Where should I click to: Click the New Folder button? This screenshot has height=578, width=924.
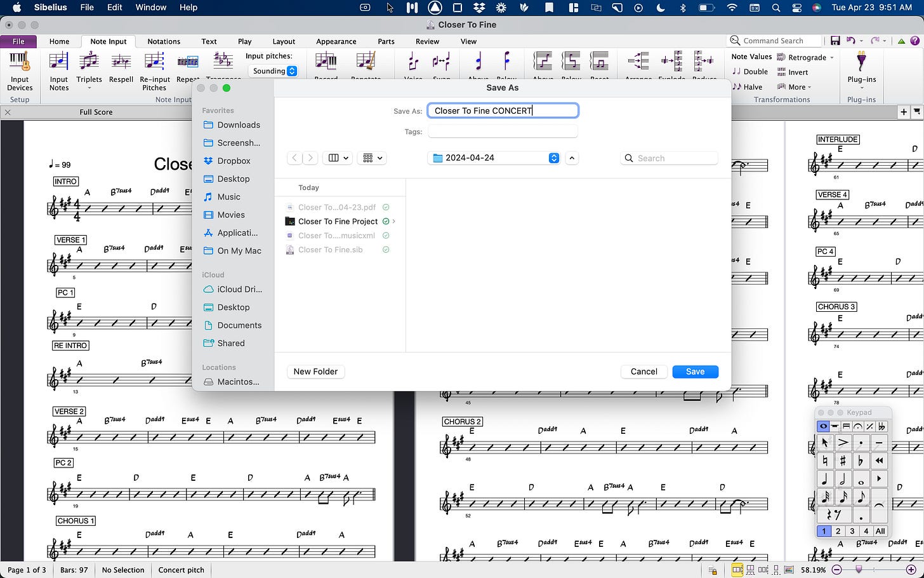(315, 372)
